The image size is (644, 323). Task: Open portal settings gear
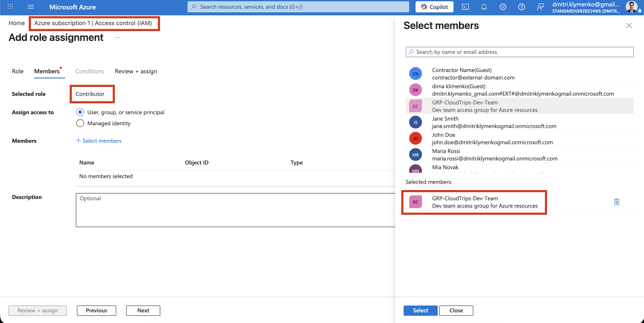503,7
